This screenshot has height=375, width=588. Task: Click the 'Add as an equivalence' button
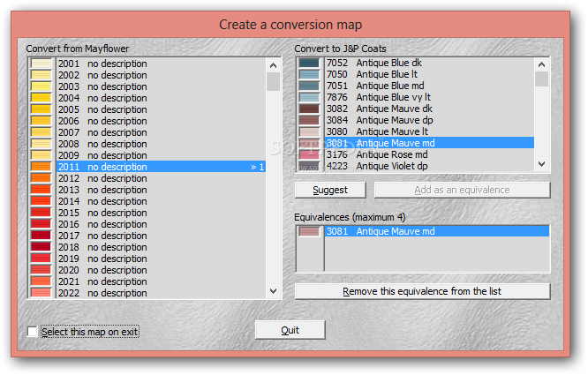coord(462,190)
